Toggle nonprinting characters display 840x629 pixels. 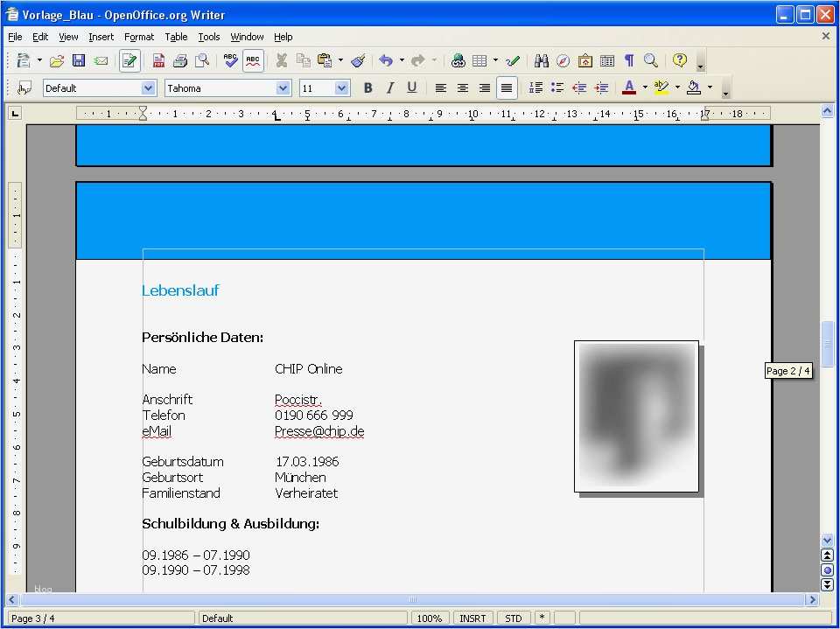pos(628,60)
